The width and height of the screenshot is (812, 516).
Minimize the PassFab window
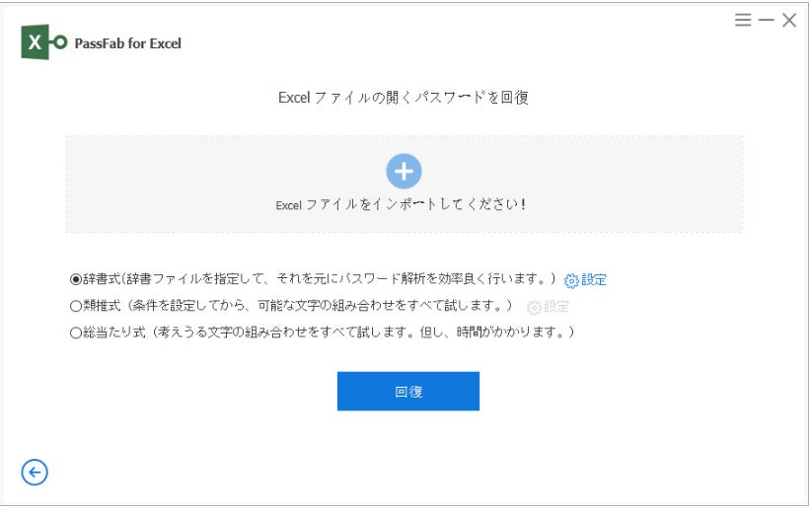point(766,20)
